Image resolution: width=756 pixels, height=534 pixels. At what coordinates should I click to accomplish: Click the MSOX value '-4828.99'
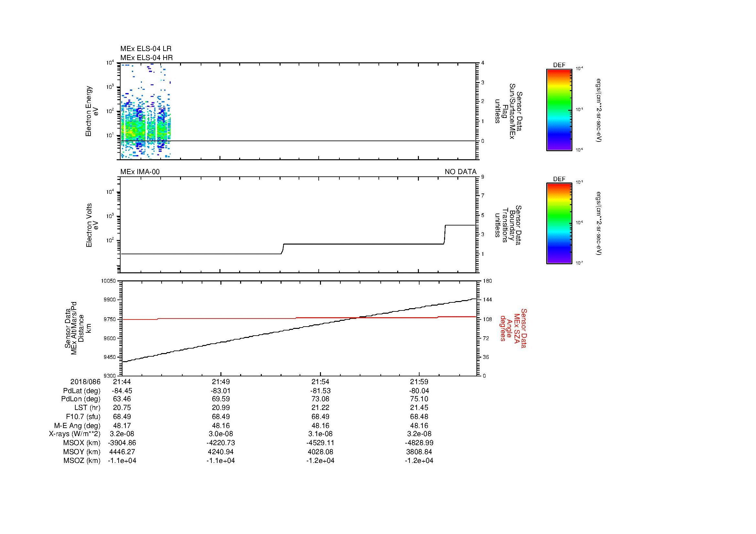tap(419, 443)
